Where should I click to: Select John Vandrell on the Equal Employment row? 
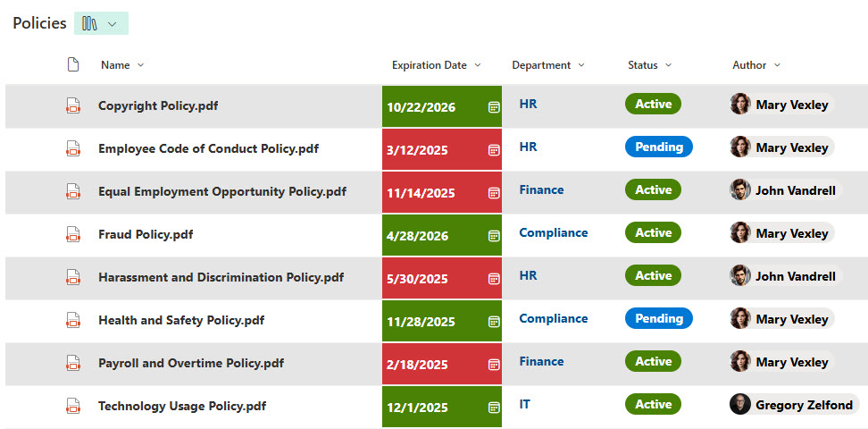pyautogui.click(x=795, y=190)
